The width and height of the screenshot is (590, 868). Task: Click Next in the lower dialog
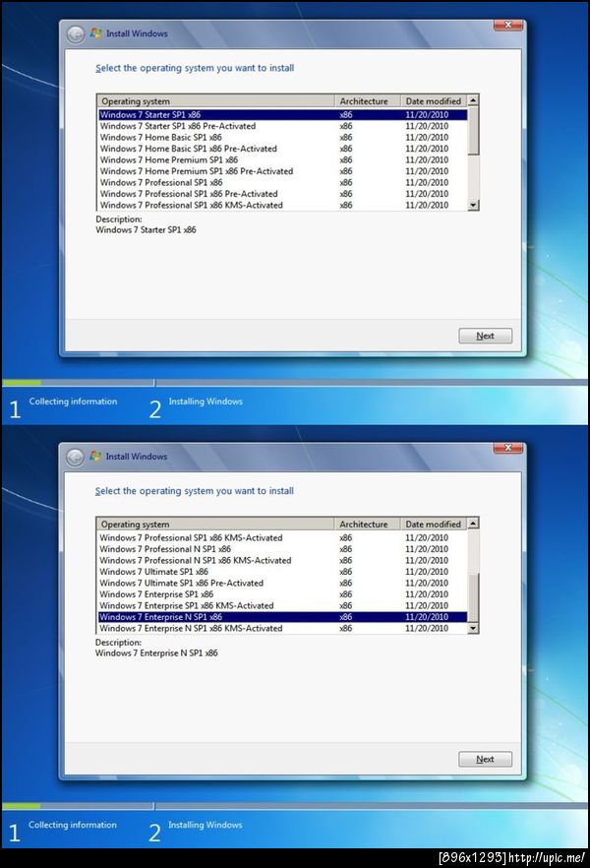[486, 759]
